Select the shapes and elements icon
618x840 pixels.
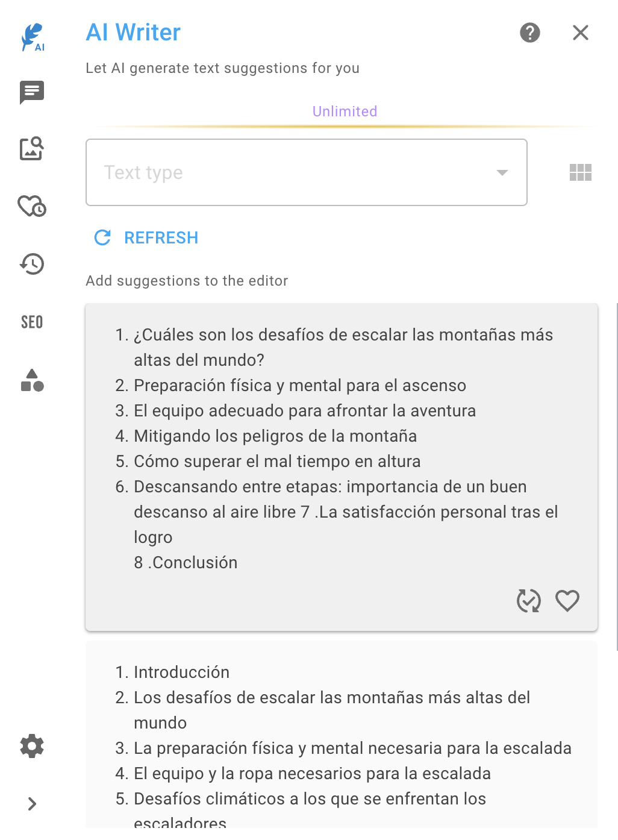[x=31, y=381]
